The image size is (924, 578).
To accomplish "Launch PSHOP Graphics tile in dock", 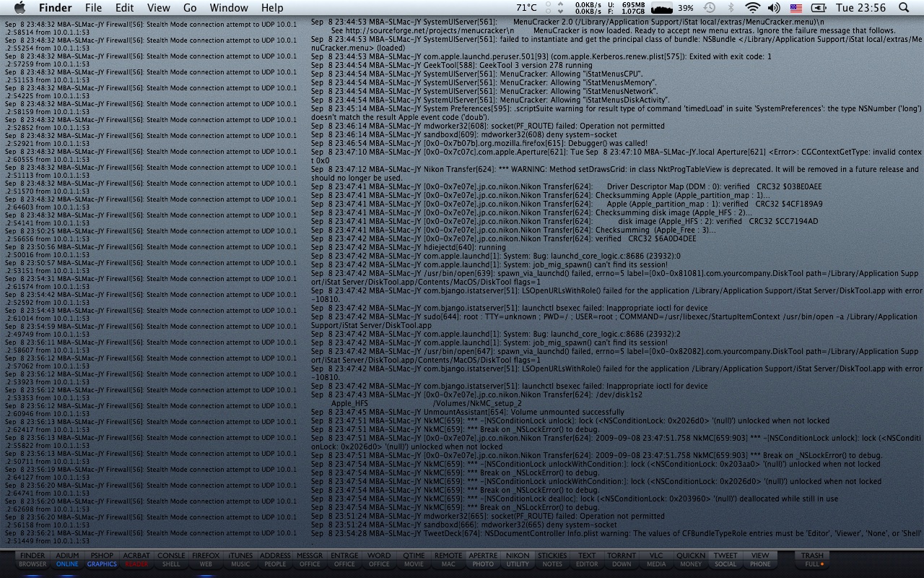I will pyautogui.click(x=102, y=560).
